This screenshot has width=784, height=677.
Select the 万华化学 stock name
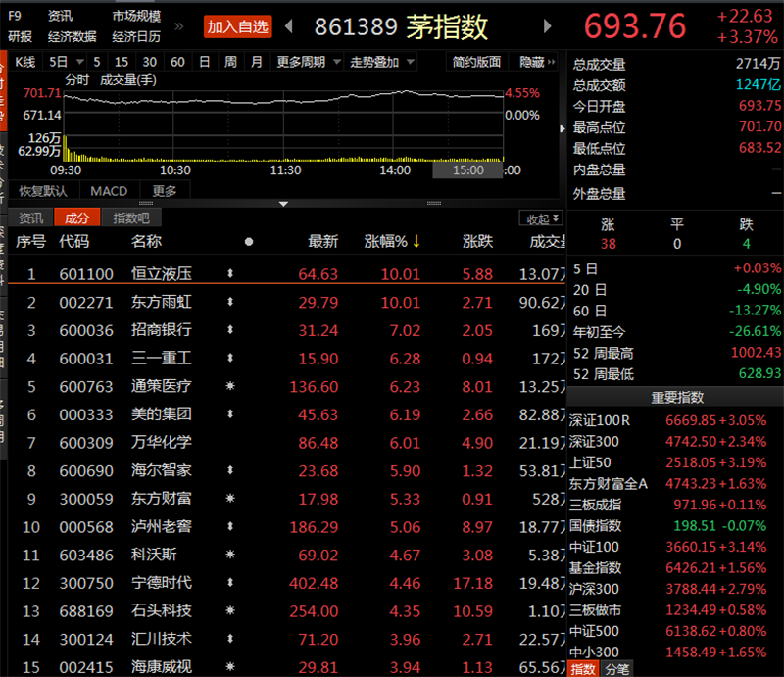pyautogui.click(x=161, y=442)
